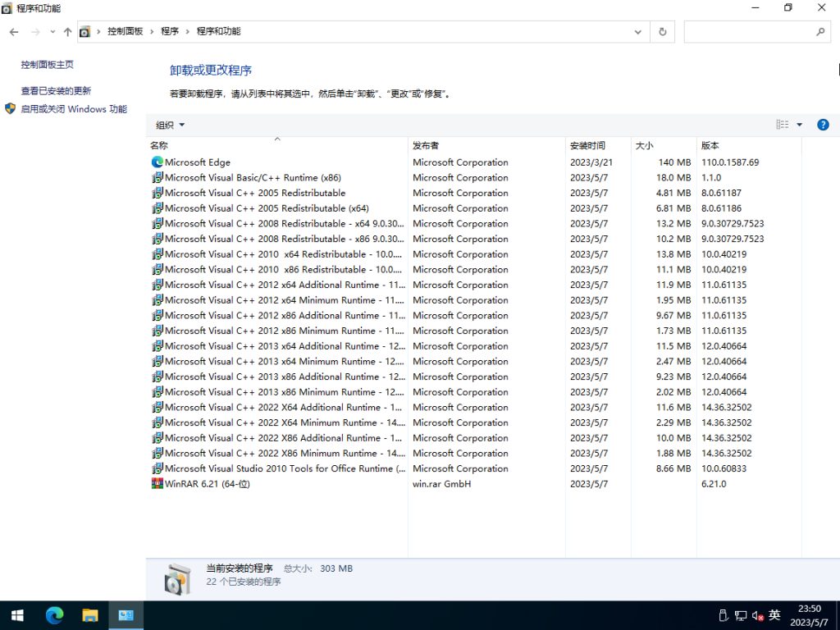Open the address bar history dropdown

tap(638, 31)
